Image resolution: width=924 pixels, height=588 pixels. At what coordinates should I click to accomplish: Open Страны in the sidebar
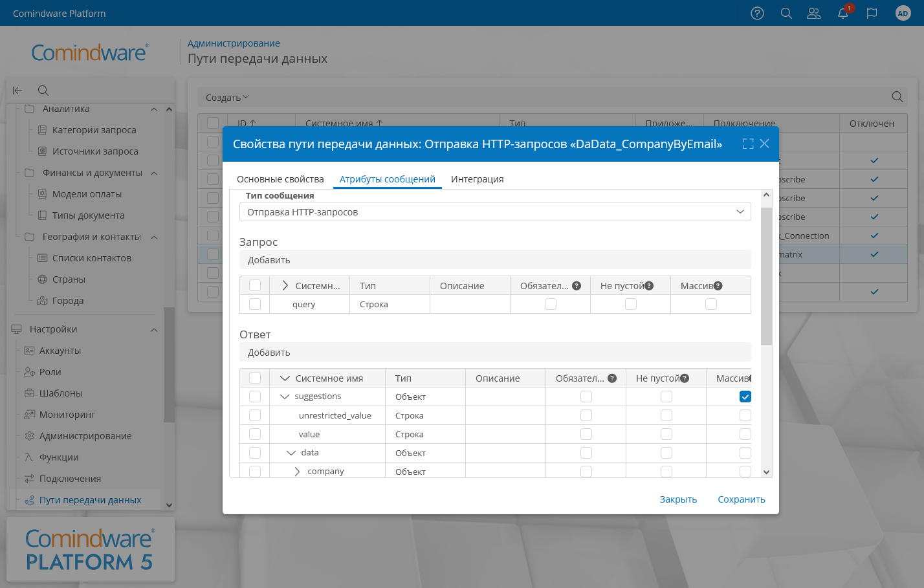click(69, 279)
